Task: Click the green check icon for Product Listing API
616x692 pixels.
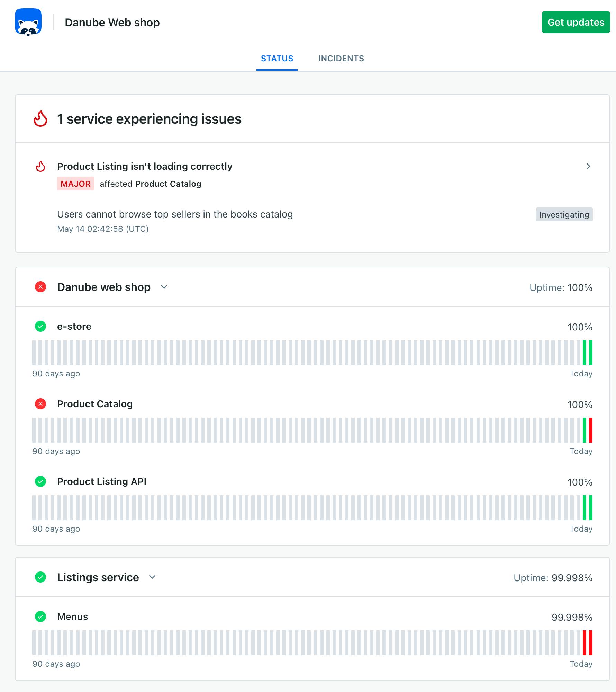Action: pos(40,481)
